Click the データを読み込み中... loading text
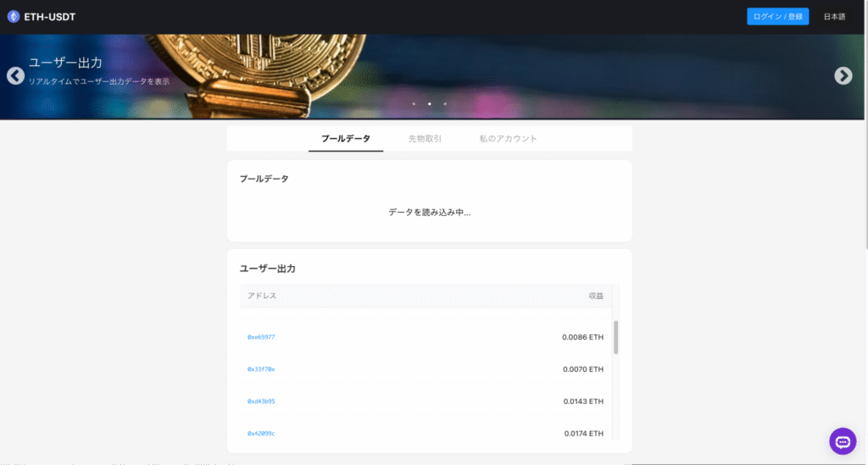The width and height of the screenshot is (868, 465). click(x=430, y=213)
